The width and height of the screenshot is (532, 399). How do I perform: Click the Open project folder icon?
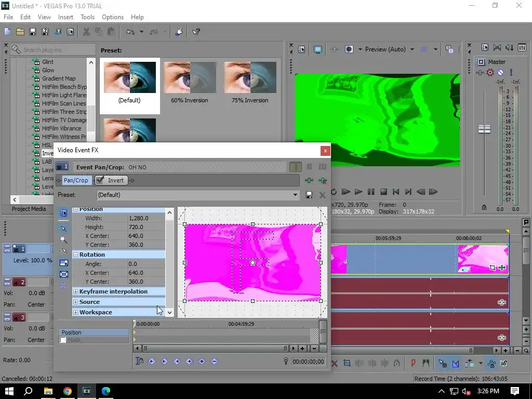20,32
